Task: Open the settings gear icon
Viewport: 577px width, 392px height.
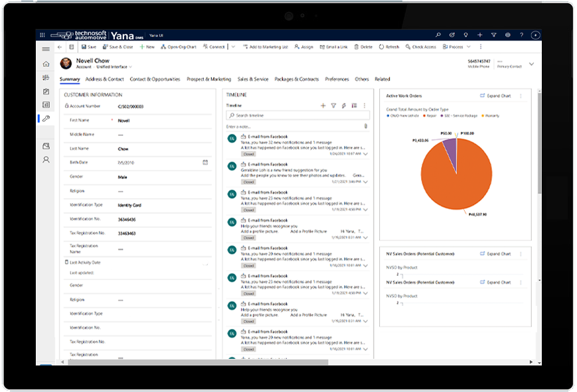Action: click(508, 35)
